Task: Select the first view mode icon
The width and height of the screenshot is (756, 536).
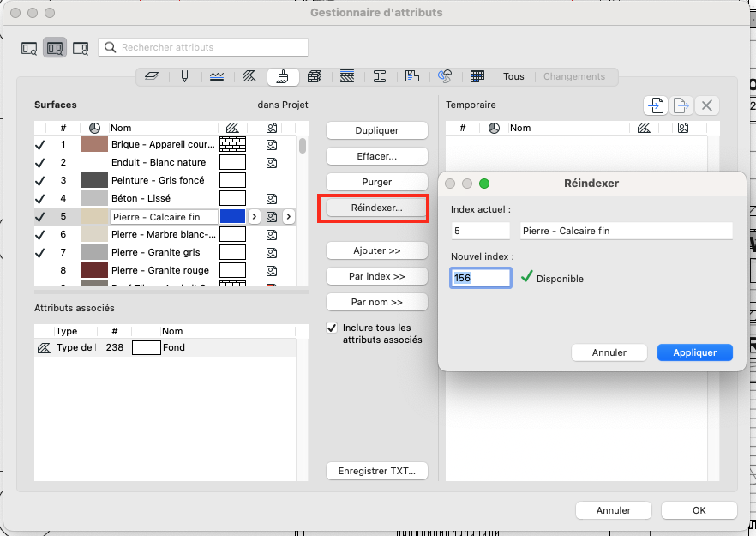Action: point(29,48)
